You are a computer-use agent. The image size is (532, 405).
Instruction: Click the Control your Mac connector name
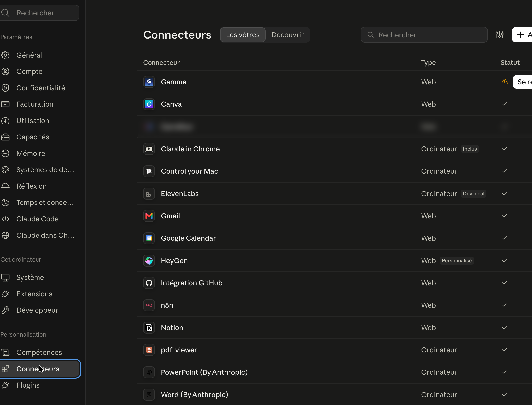pos(189,171)
